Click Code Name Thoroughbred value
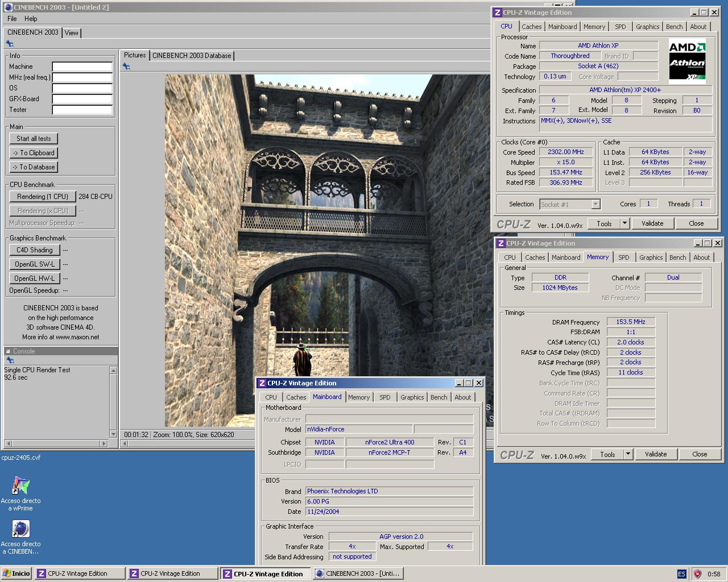The height and width of the screenshot is (582, 728). point(570,56)
